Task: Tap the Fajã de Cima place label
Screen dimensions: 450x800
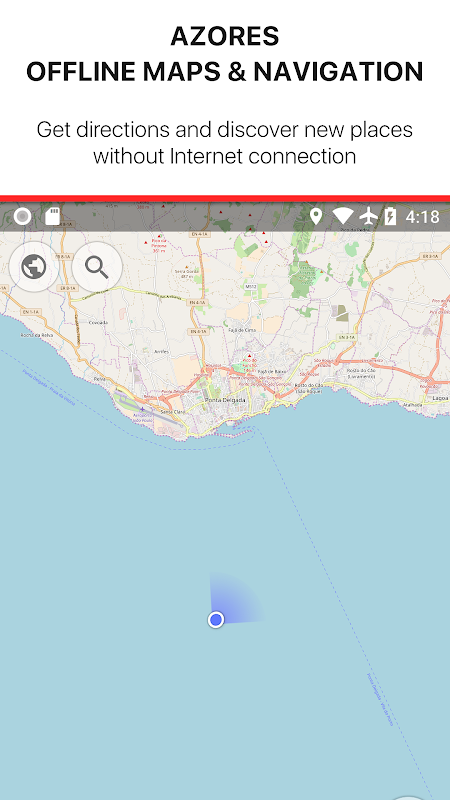Action: click(242, 330)
